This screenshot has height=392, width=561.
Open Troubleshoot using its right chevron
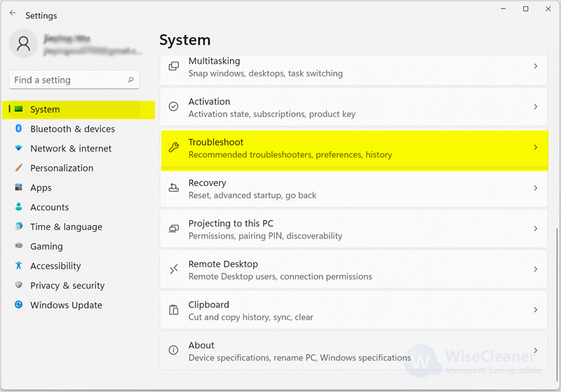point(536,147)
